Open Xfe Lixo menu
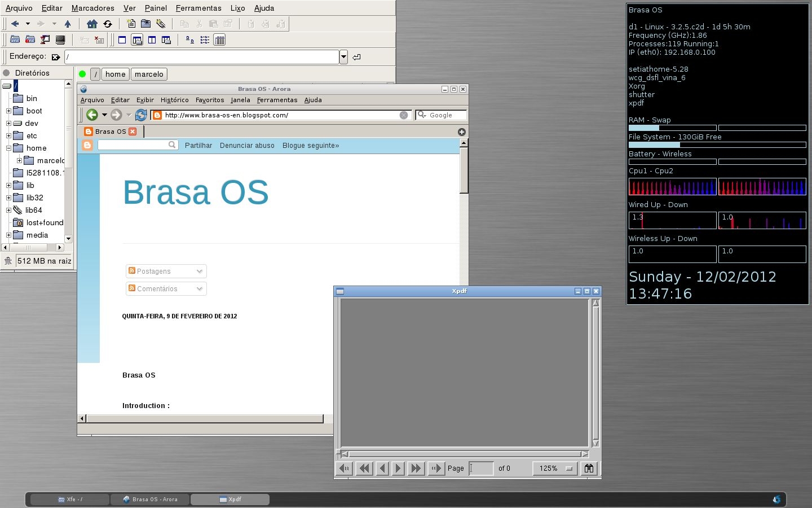Image resolution: width=812 pixels, height=508 pixels. (x=237, y=8)
